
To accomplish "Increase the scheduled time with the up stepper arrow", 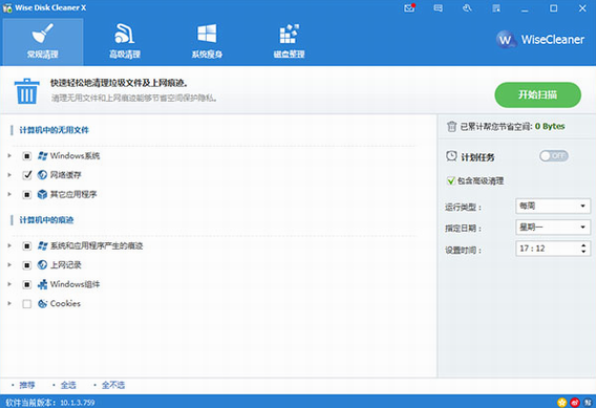I will [583, 245].
